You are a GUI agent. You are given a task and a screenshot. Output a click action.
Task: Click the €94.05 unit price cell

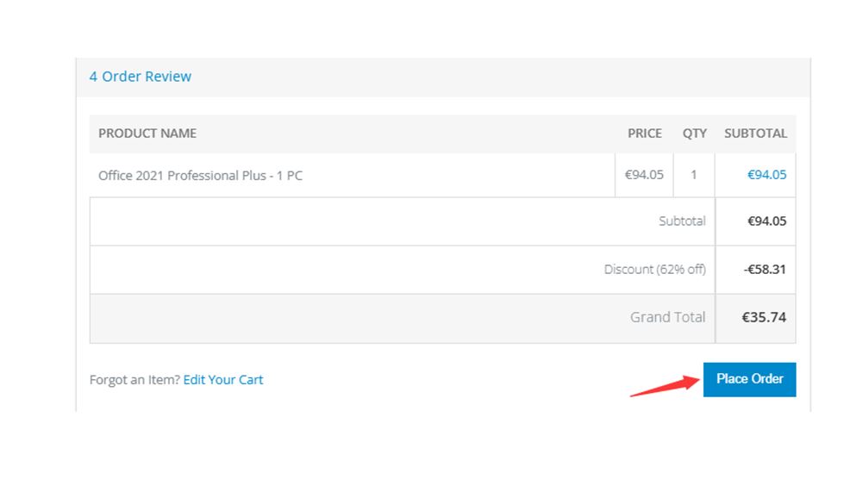click(x=644, y=175)
